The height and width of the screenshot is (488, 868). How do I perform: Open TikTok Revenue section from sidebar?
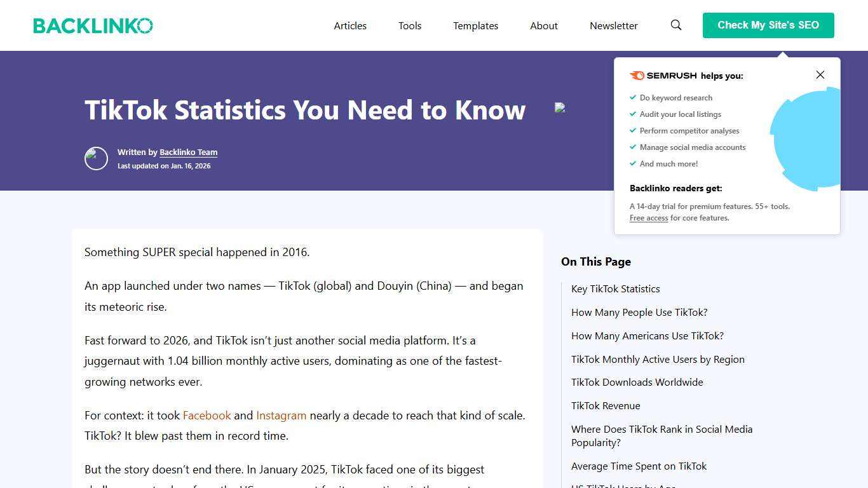click(x=606, y=405)
